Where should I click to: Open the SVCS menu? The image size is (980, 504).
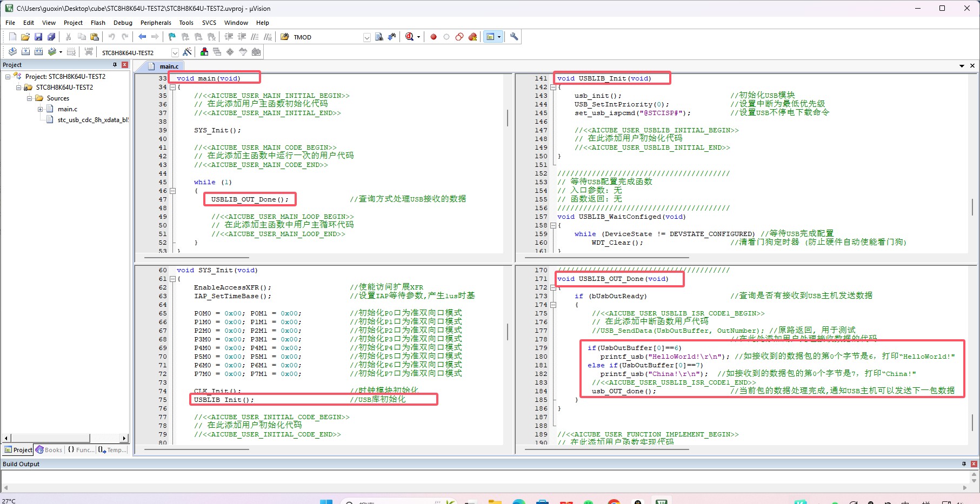[x=209, y=23]
